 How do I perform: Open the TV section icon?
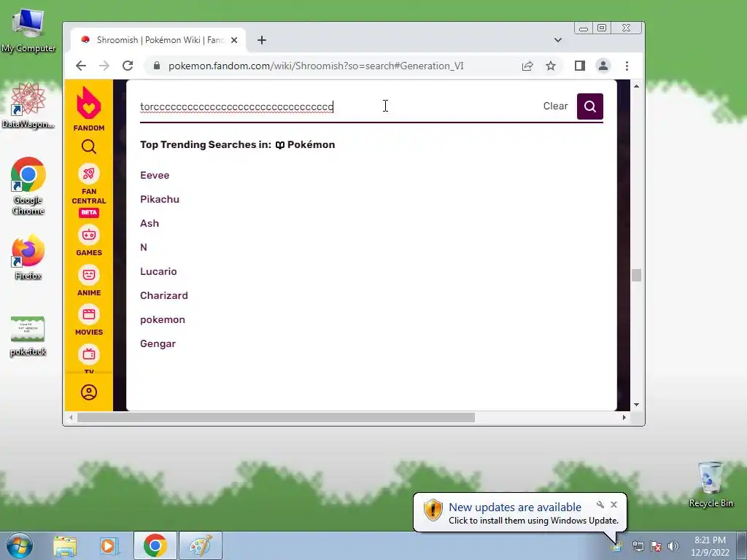[88, 354]
